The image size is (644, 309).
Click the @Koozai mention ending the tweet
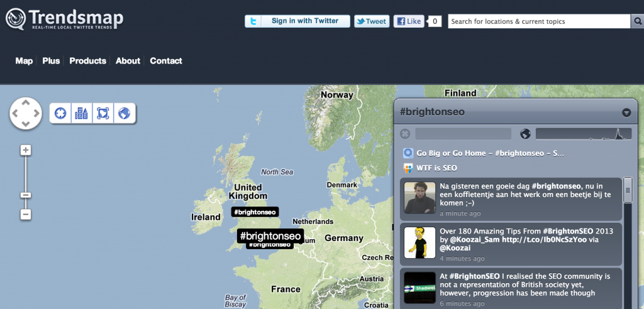tap(455, 248)
